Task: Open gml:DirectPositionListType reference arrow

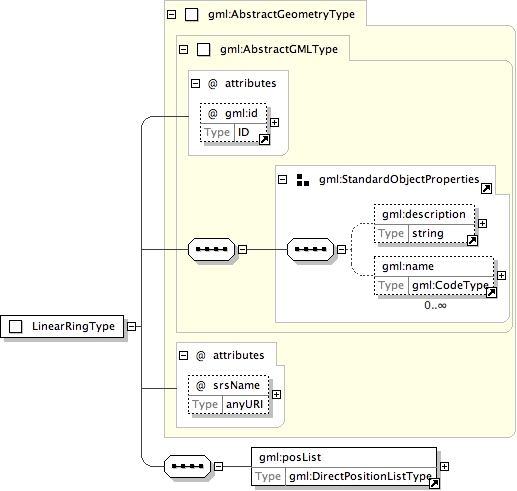Action: pos(434,483)
